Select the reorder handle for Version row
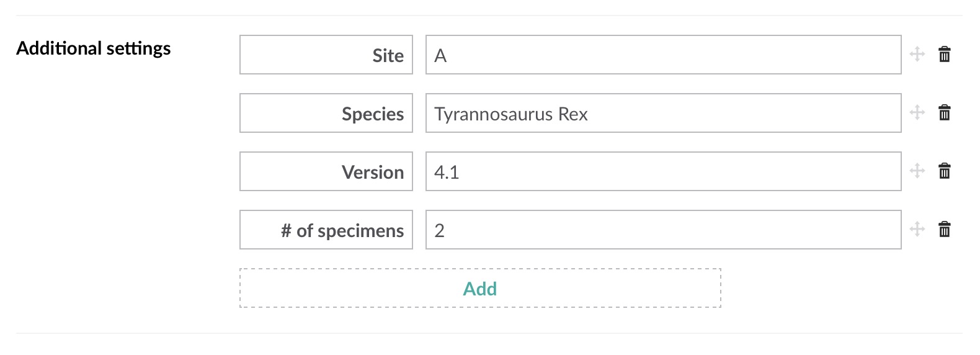This screenshot has width=980, height=355. click(917, 171)
